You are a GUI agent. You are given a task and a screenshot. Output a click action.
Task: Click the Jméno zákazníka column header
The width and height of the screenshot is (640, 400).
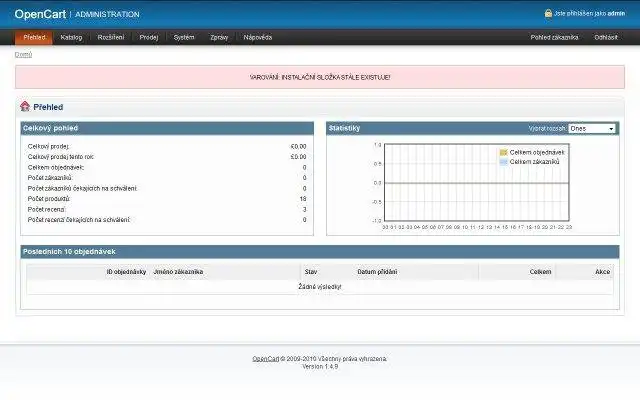178,272
